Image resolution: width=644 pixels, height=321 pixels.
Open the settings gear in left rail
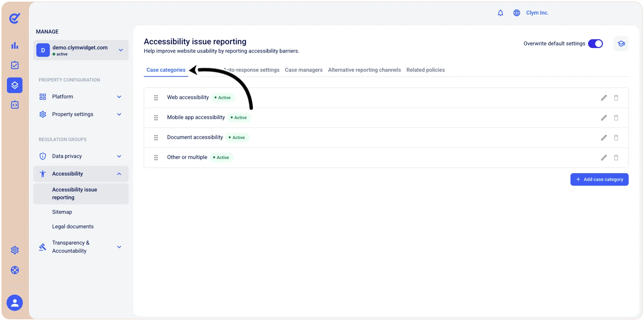15,250
